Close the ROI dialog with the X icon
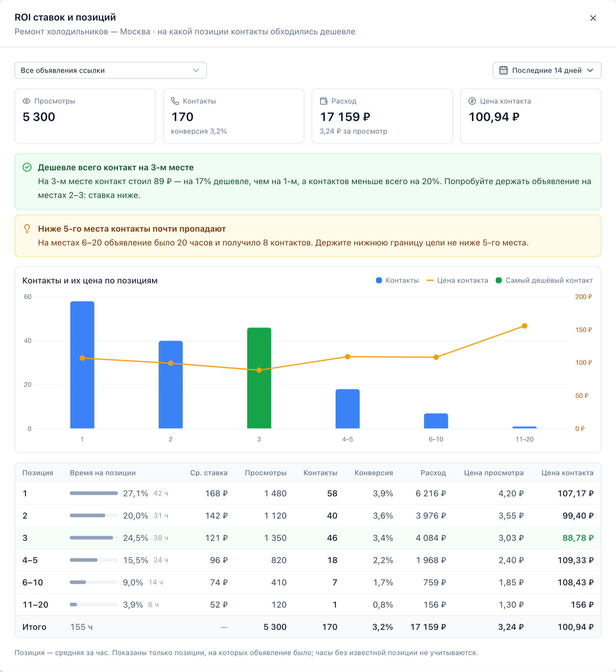Viewport: 616px width, 672px height. pyautogui.click(x=593, y=18)
